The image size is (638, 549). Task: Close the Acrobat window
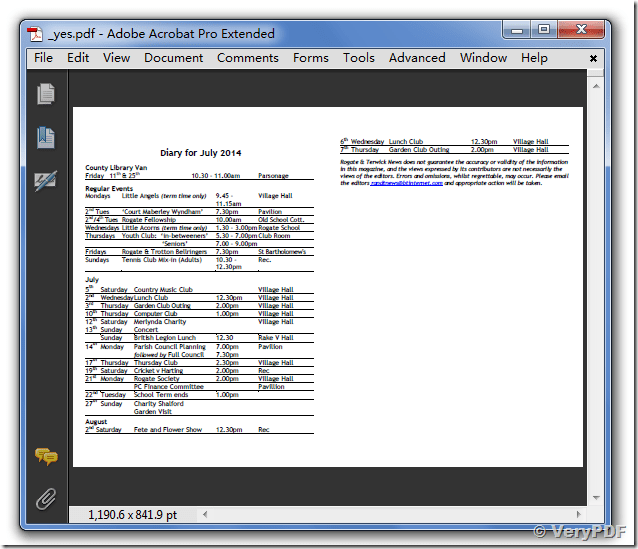pyautogui.click(x=581, y=30)
